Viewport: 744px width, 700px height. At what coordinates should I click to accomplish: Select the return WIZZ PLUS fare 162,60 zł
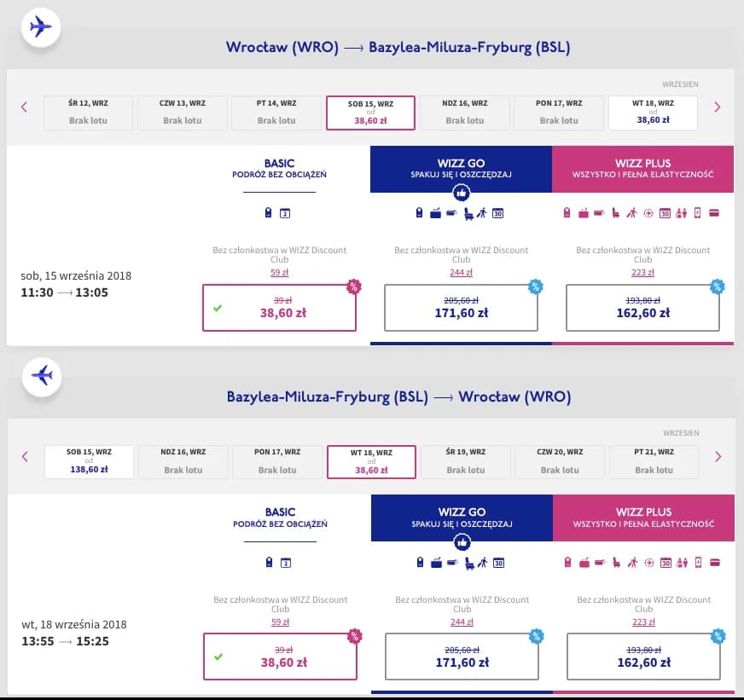(642, 657)
